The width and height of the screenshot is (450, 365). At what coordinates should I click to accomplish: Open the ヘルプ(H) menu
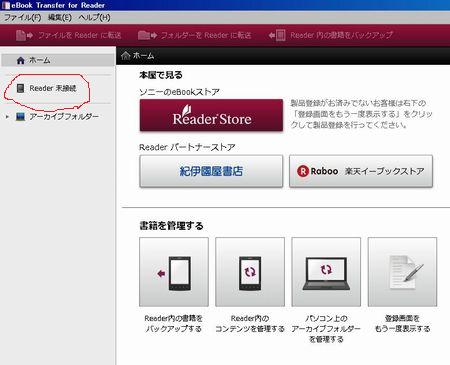click(x=94, y=17)
